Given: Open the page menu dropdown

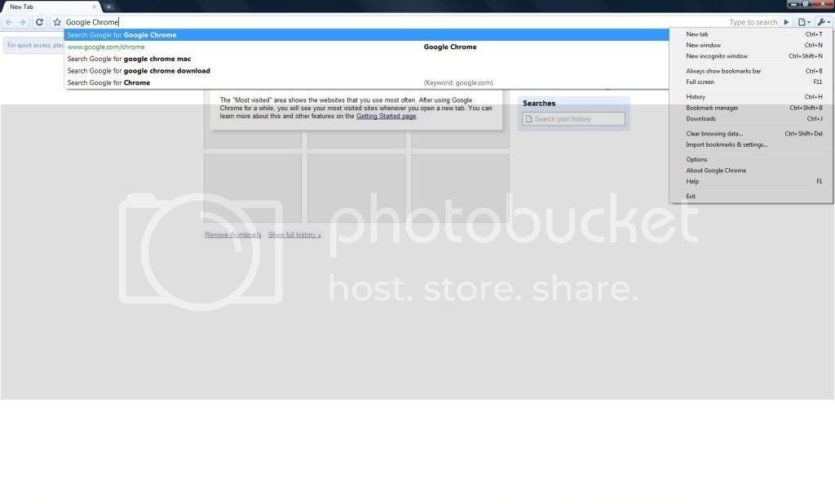Looking at the screenshot, I should pos(804,22).
